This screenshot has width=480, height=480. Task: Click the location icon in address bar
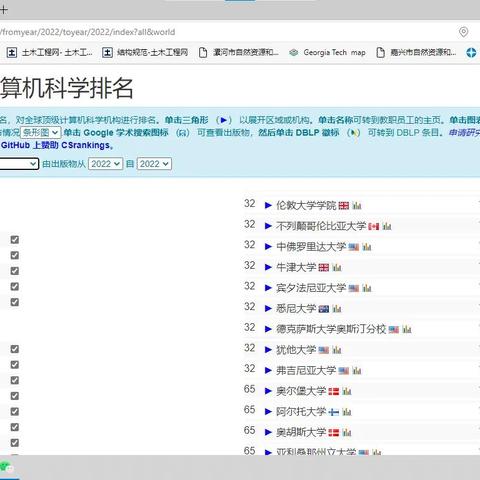point(463,32)
